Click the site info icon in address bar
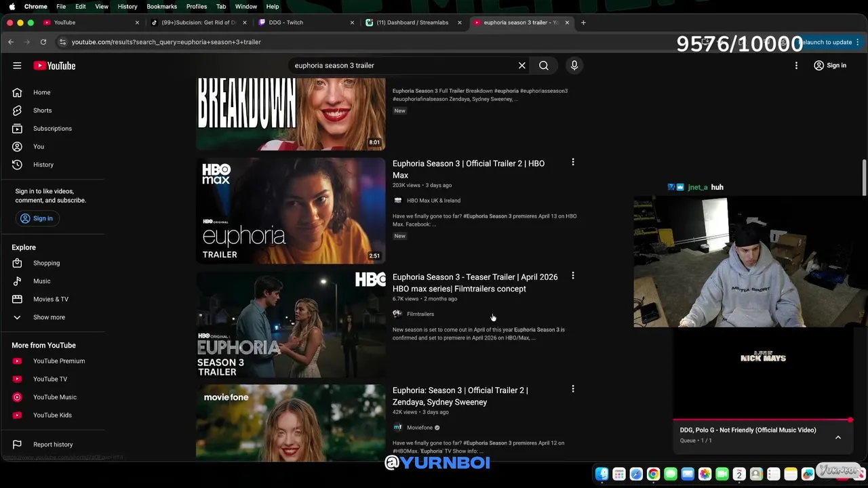The height and width of the screenshot is (488, 868). pos(62,42)
